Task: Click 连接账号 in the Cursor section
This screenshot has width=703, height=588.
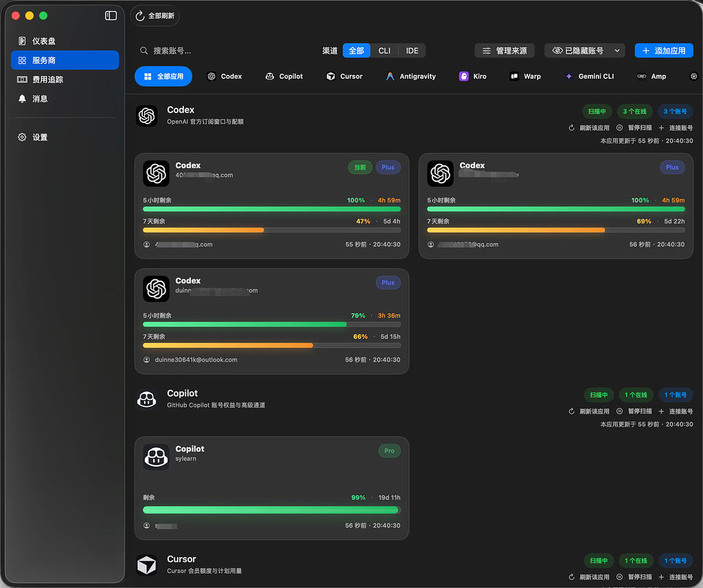Action: click(676, 577)
